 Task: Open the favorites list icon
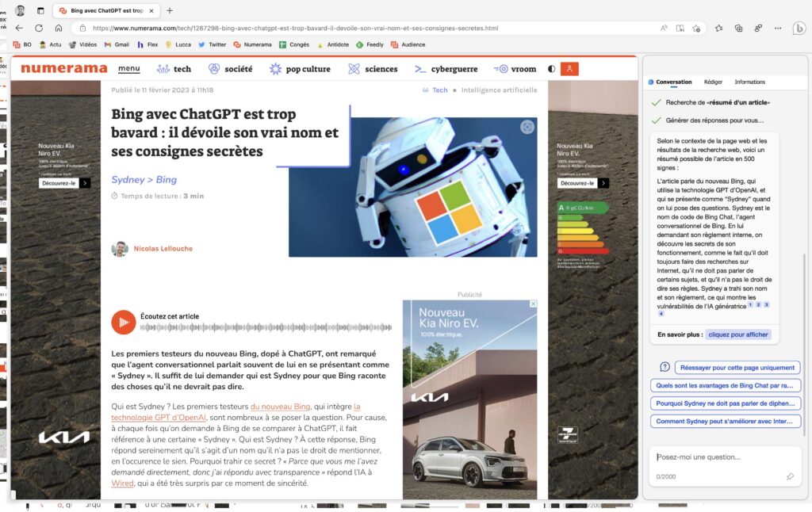point(718,28)
